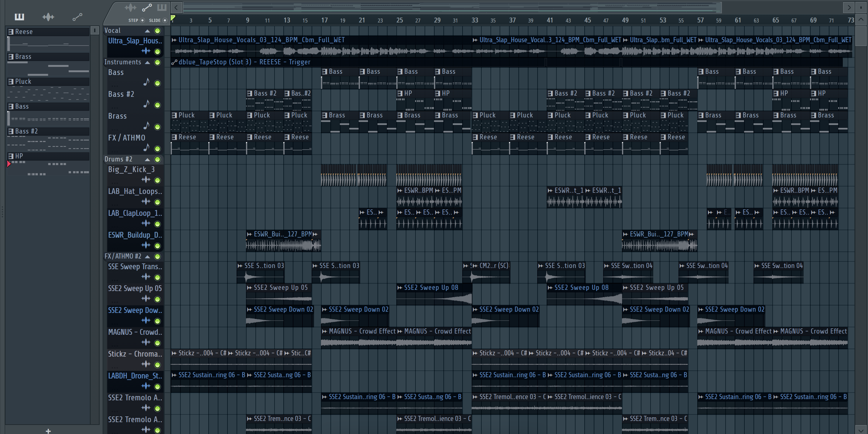Mute the FX/ATHMO #2 group track

tap(157, 256)
